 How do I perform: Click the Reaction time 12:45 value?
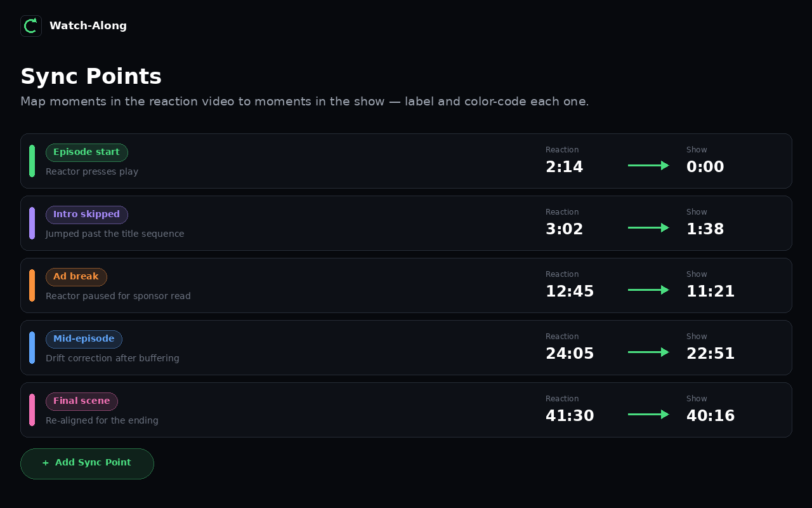pos(570,291)
